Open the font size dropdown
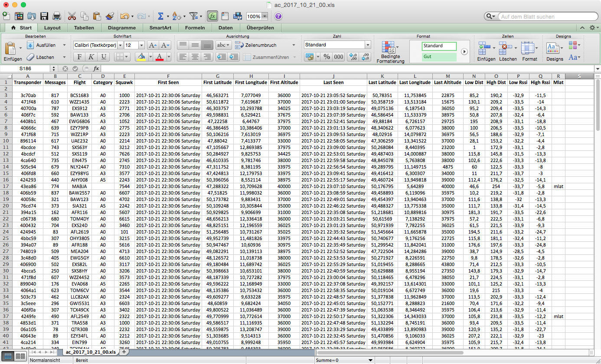The width and height of the screenshot is (601, 364). pyautogui.click(x=141, y=45)
